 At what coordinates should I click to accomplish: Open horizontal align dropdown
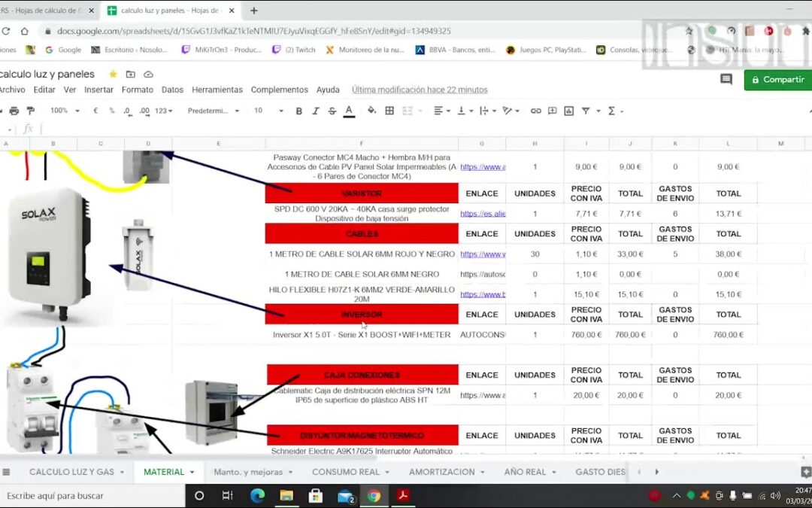tap(442, 111)
